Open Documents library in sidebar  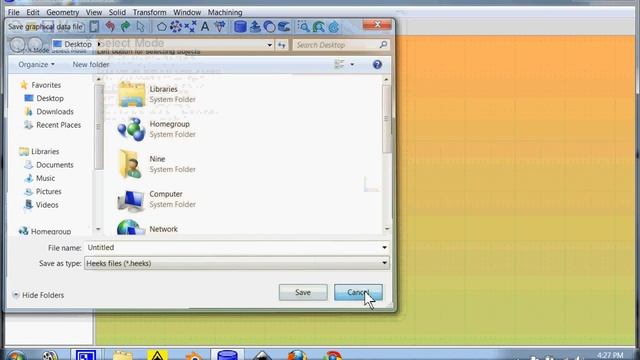tap(55, 165)
